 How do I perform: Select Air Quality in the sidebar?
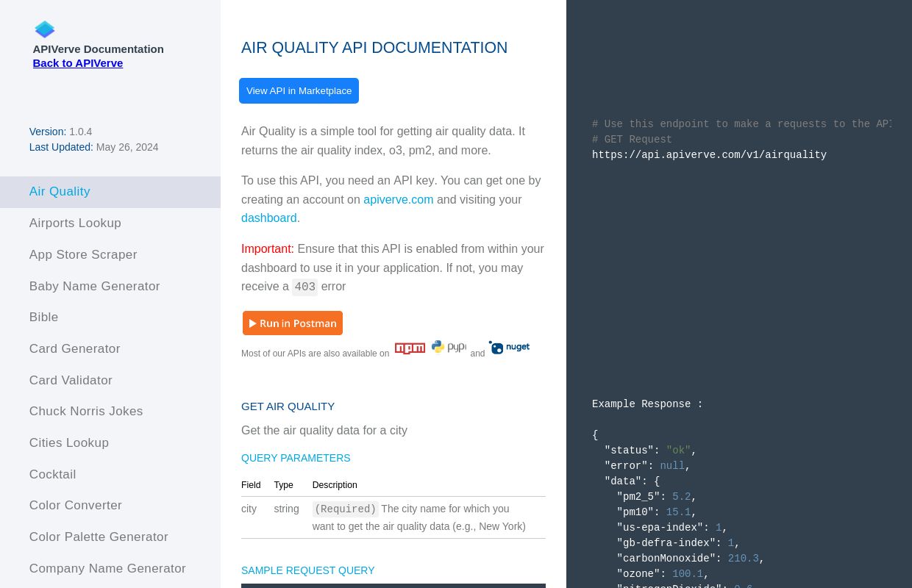(110, 192)
